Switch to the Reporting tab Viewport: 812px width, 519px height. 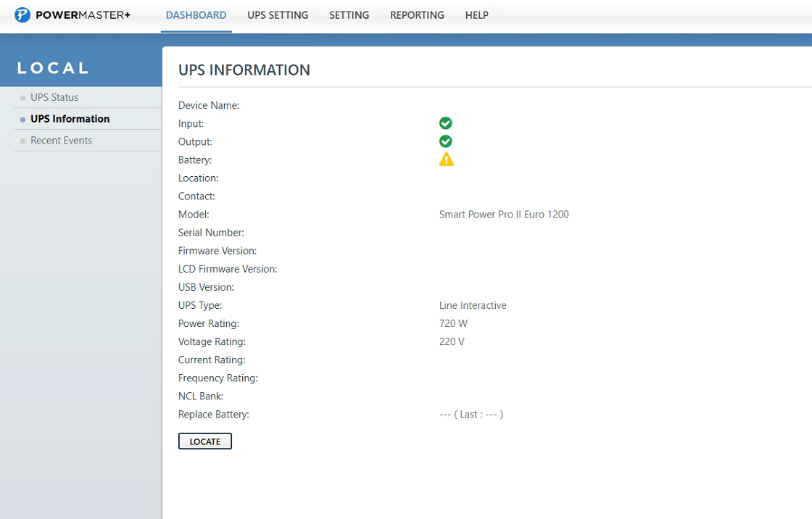pos(417,15)
